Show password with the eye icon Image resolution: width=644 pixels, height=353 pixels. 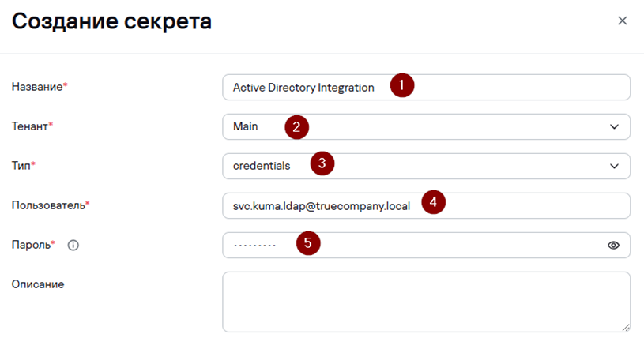pos(613,245)
